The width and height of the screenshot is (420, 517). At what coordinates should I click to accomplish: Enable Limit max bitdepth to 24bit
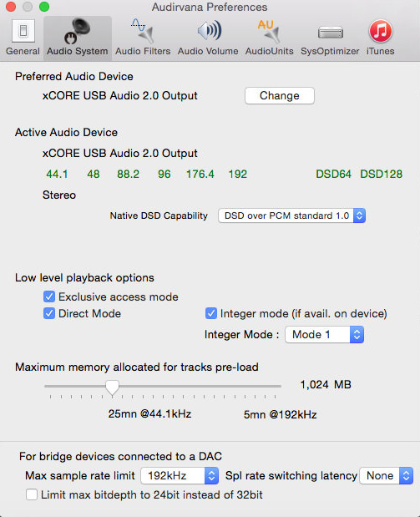click(x=32, y=494)
